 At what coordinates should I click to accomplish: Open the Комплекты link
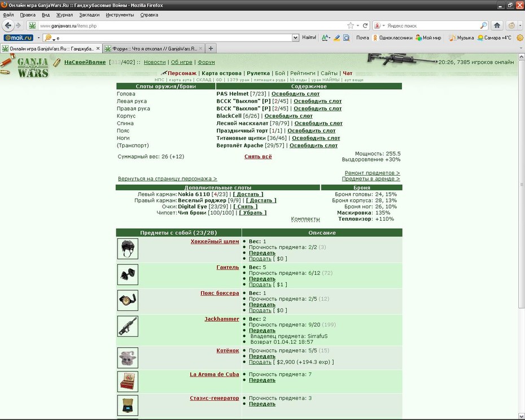305,219
